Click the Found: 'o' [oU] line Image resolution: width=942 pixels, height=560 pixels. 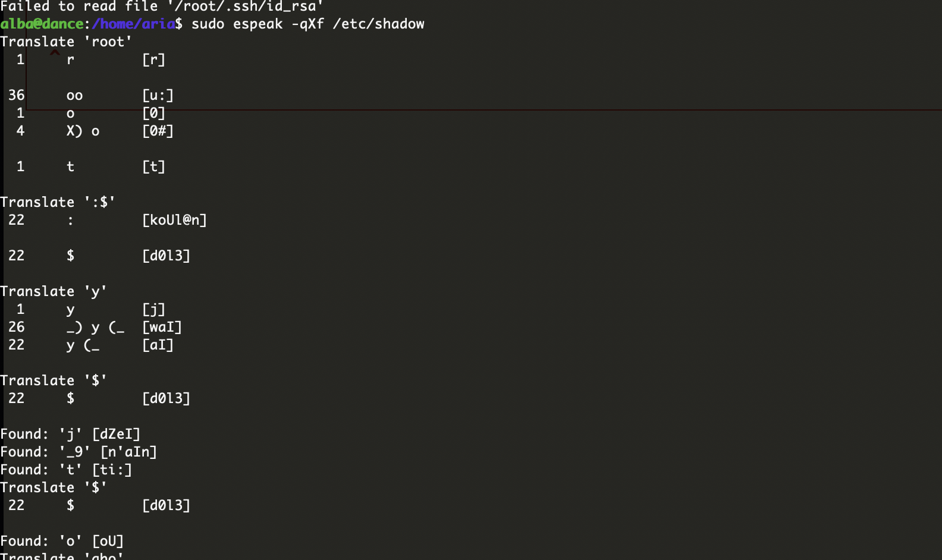tap(62, 541)
